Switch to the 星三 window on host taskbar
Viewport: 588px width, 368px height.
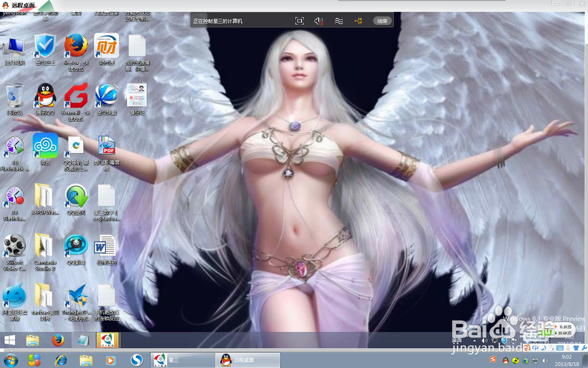coord(183,360)
